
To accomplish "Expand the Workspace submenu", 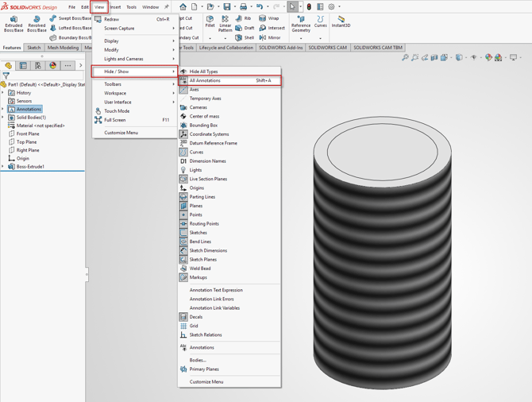I will pos(135,93).
